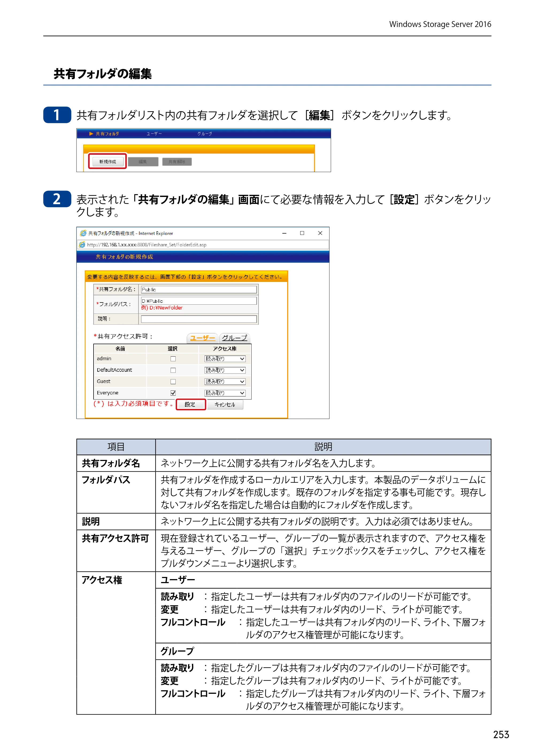Open the DefaultAccount アクセス権 dropdown
The height and width of the screenshot is (756, 535).
pos(225,370)
